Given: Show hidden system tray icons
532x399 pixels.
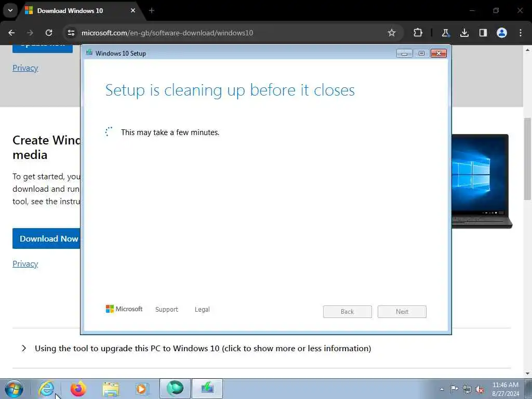Looking at the screenshot, I should point(442,389).
